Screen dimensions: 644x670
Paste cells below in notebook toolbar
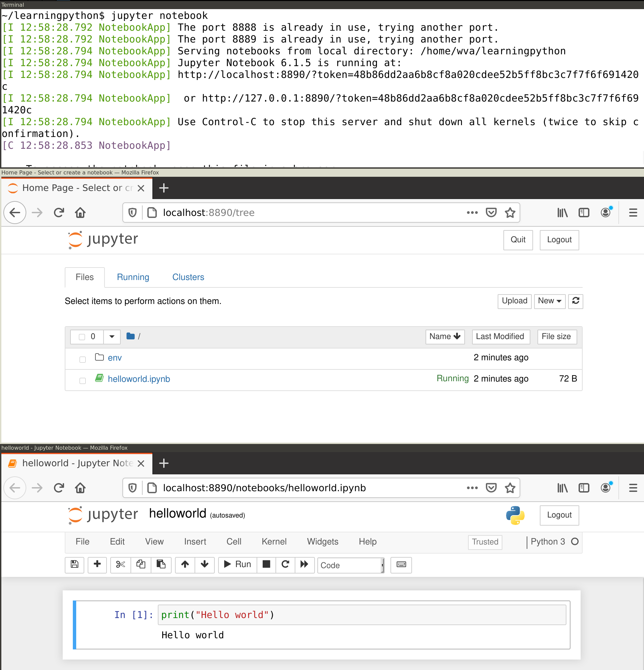pyautogui.click(x=161, y=564)
